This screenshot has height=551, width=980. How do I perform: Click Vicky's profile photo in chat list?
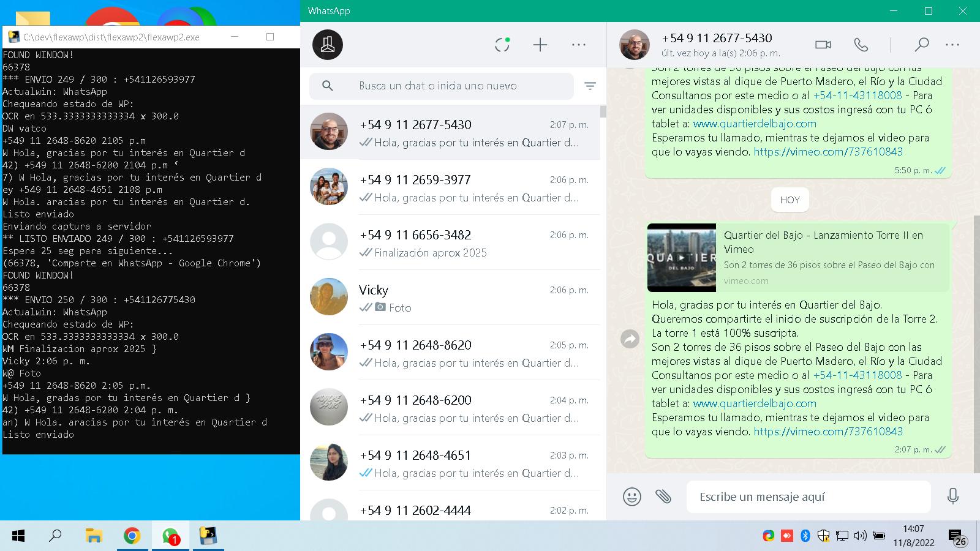pos(329,297)
